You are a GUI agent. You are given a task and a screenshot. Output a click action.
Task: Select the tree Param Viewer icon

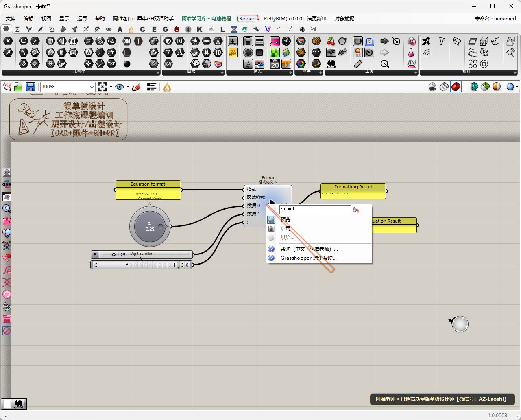(331, 52)
